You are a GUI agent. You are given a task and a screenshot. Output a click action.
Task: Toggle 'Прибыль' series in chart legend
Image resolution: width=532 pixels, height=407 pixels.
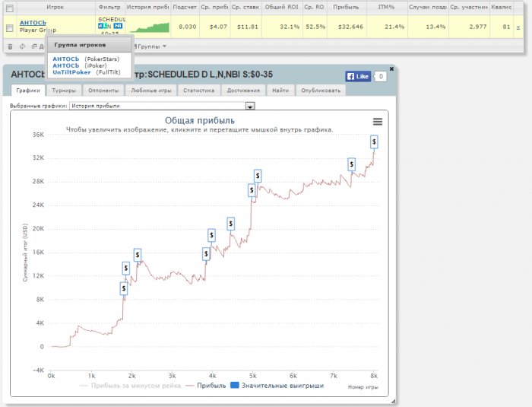point(205,386)
